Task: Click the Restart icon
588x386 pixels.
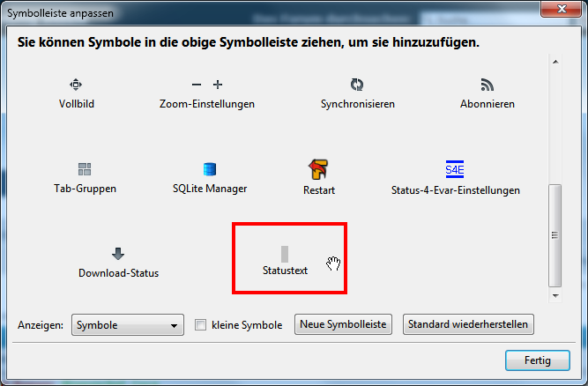Action: [318, 168]
